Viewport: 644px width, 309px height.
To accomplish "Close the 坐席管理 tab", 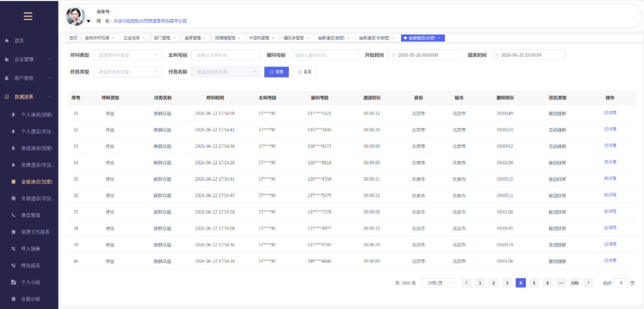I will pyautogui.click(x=204, y=38).
